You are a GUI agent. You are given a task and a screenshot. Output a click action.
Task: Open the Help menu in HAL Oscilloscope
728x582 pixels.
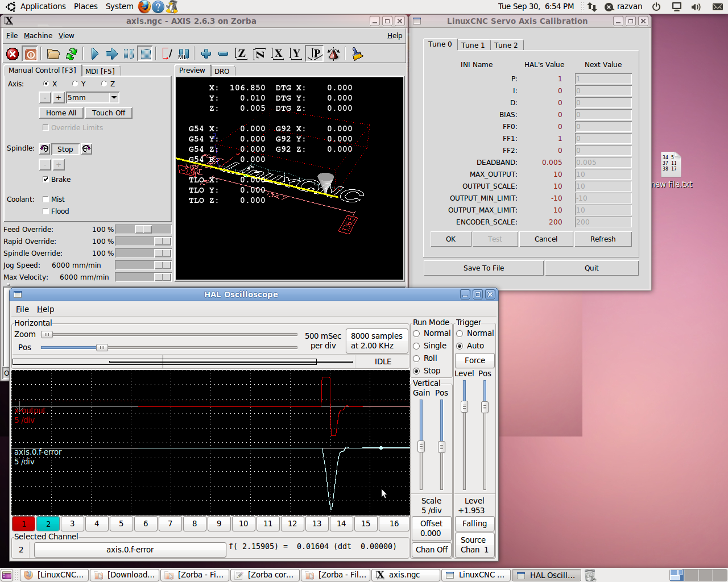[45, 309]
